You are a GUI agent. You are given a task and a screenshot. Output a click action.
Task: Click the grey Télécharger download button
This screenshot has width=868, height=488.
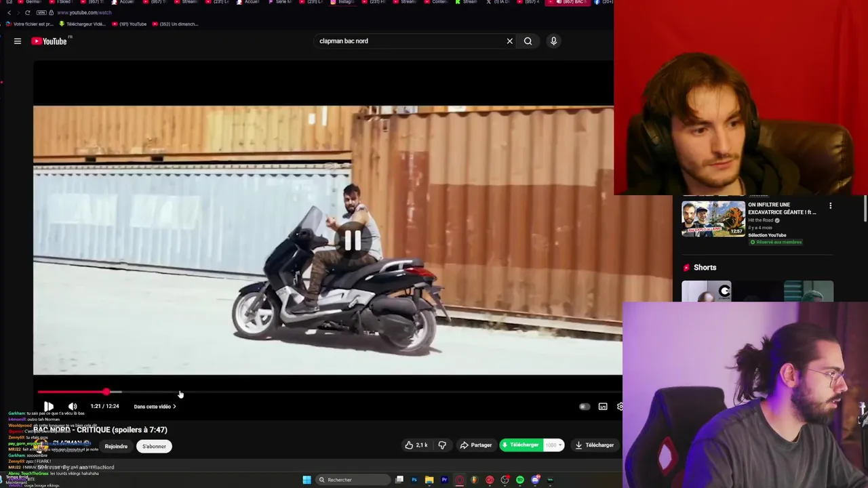tap(595, 445)
